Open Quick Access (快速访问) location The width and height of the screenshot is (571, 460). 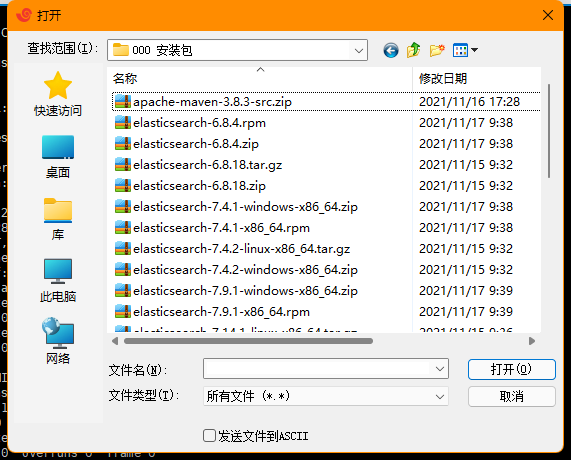58,94
